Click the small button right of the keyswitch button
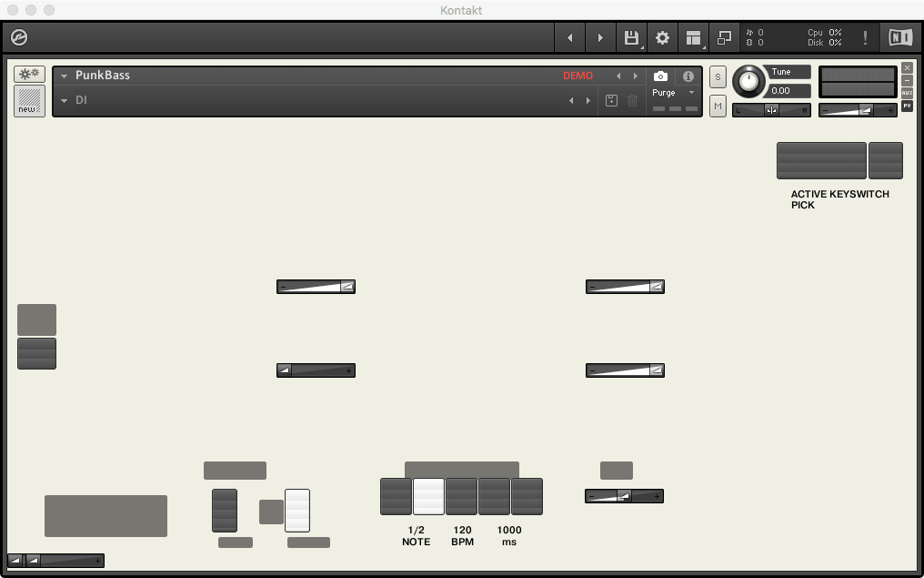 (886, 160)
